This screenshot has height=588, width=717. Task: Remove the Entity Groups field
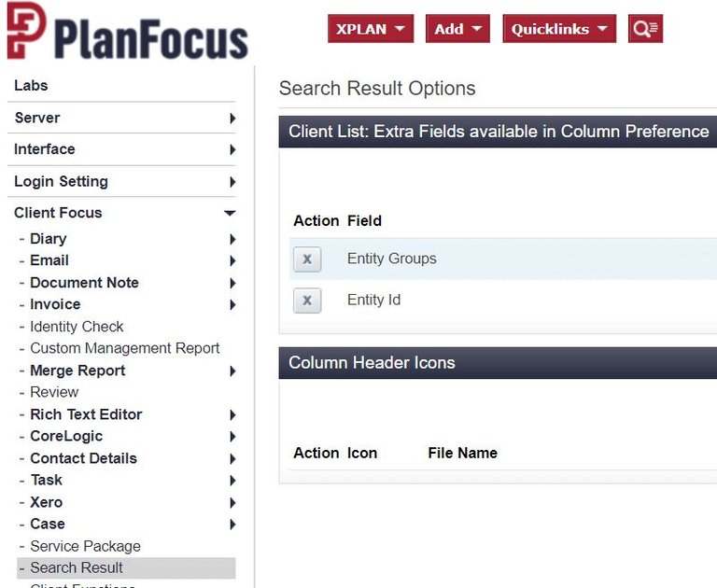[x=307, y=259]
